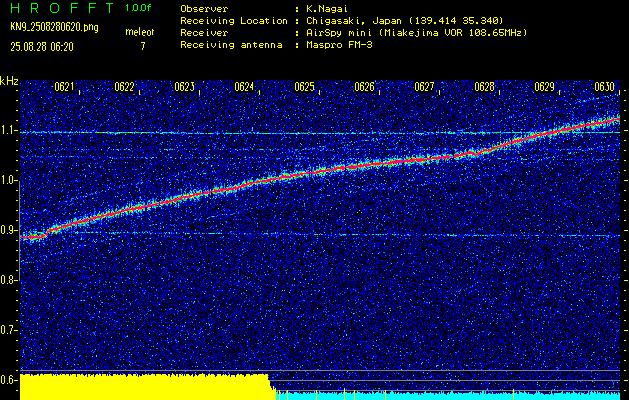Viewport: 629px width, 400px height.
Task: Select the Maspro FM-3 antenna value
Action: [339, 45]
